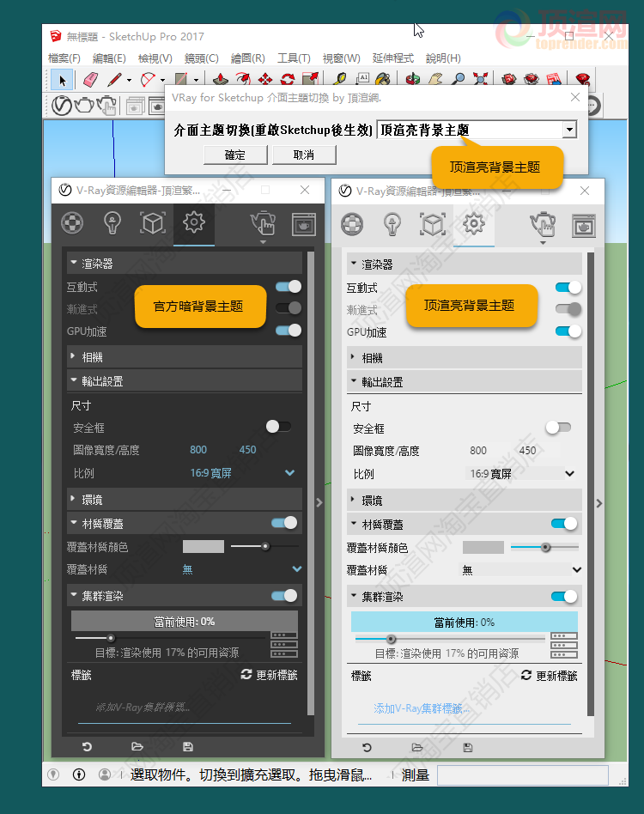Screen dimensions: 644x814
Task: Click the 取消 button
Action: click(304, 155)
